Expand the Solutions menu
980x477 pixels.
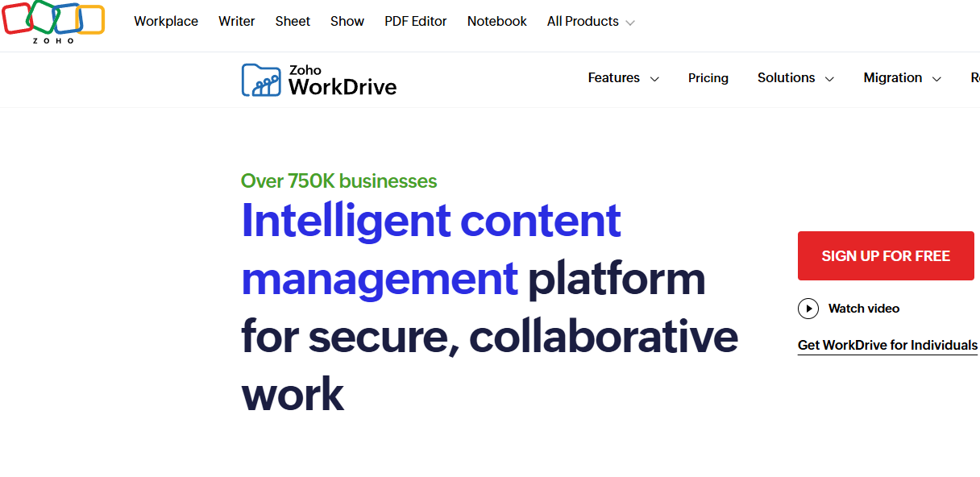point(795,78)
